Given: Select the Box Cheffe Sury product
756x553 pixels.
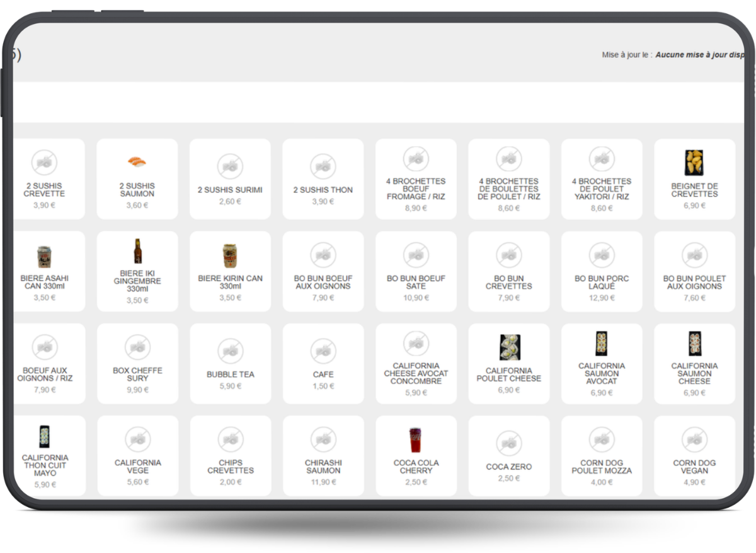Looking at the screenshot, I should [x=137, y=364].
